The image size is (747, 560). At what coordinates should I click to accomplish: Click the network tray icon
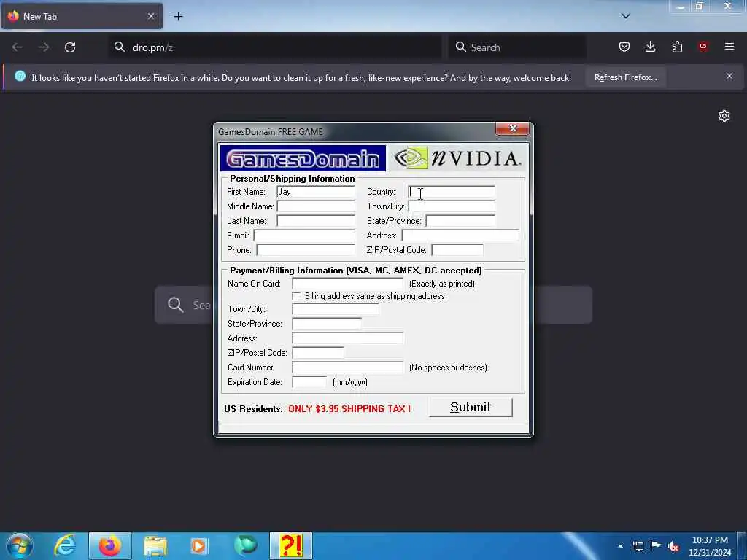click(638, 547)
